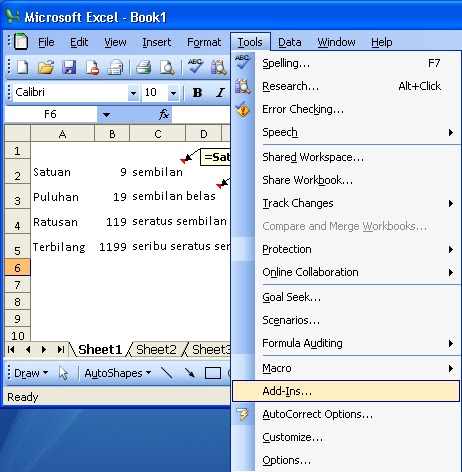Choose Goal Seek... menu item
Viewport: 462px width, 472px height.
click(x=346, y=297)
